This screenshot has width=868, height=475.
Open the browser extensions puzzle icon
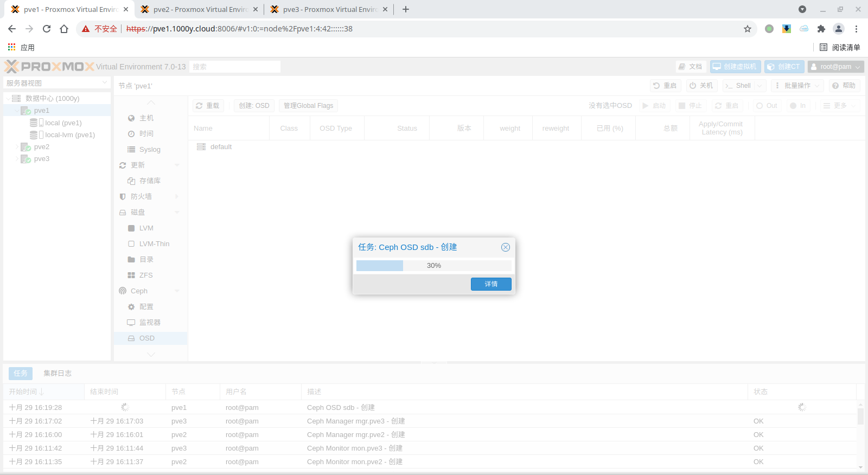(x=821, y=29)
